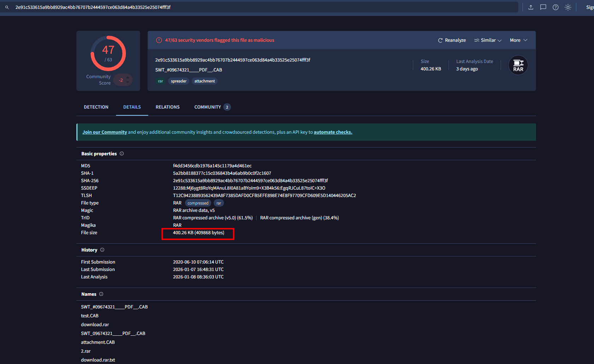
Task: Open the help question mark icon
Action: [x=555, y=7]
